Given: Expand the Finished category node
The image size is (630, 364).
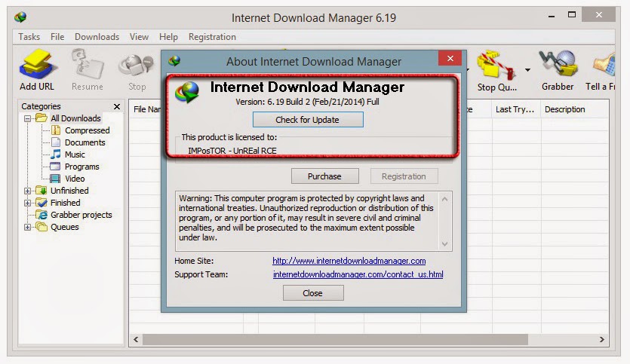Looking at the screenshot, I should [27, 203].
